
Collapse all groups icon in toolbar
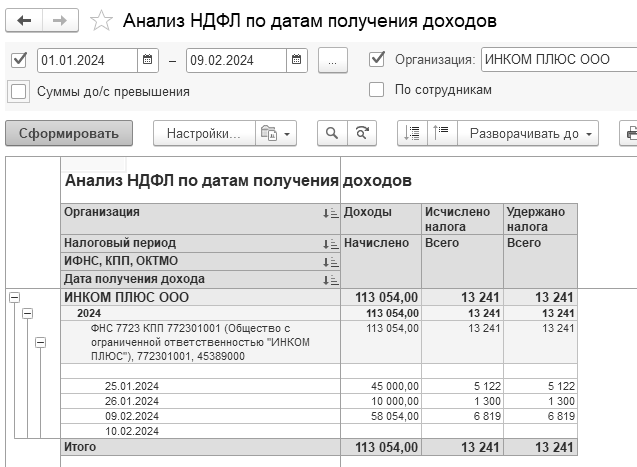pyautogui.click(x=442, y=133)
